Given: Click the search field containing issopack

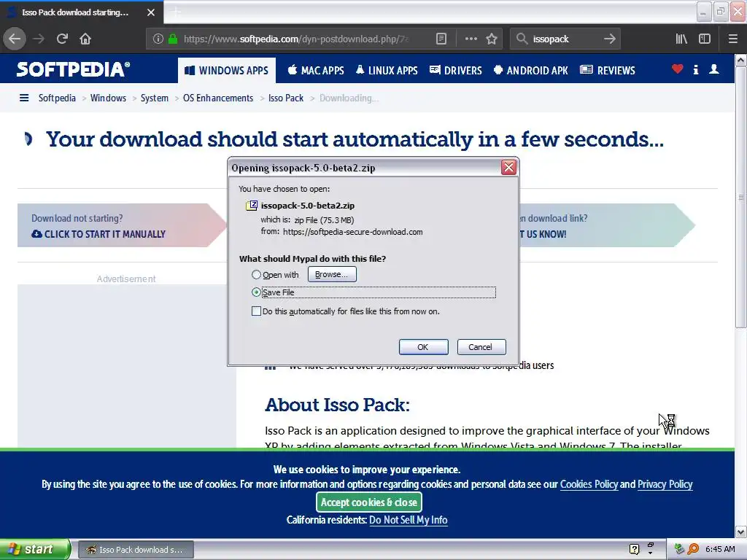Looking at the screenshot, I should coord(565,39).
